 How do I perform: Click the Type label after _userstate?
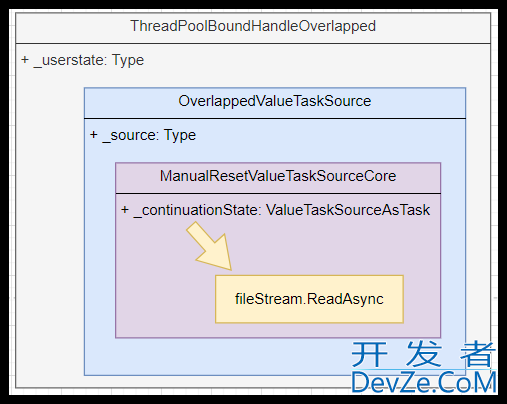click(128, 60)
